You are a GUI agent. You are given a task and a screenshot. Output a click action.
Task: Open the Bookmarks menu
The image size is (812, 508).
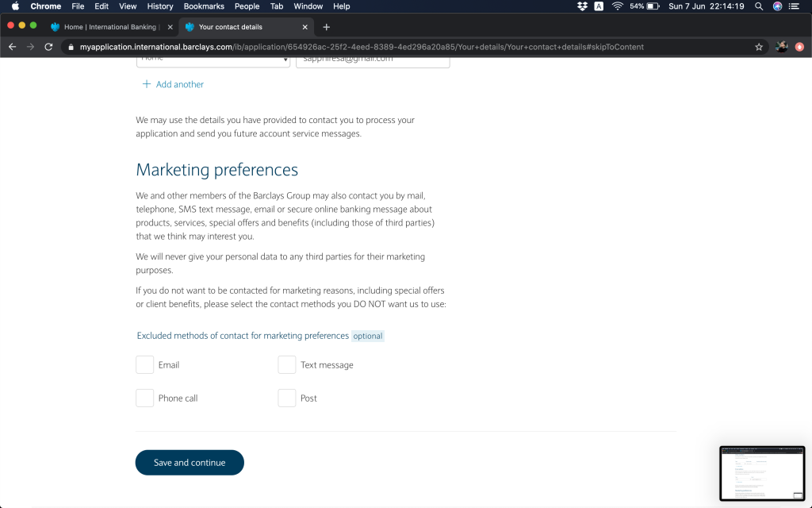point(204,6)
